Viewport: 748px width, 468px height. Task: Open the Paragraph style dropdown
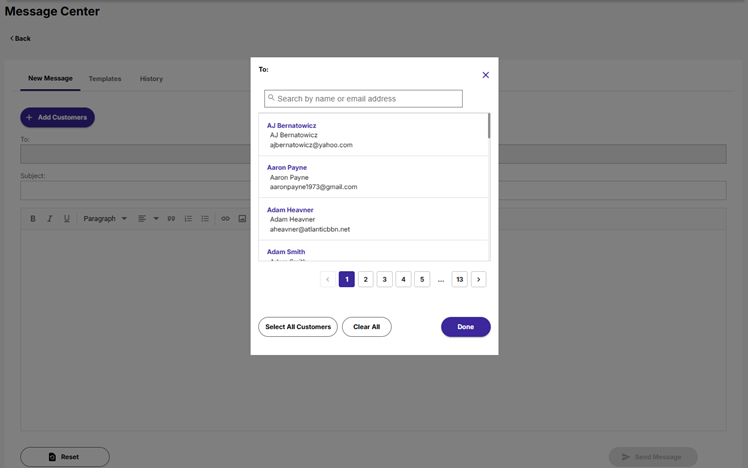click(x=105, y=218)
